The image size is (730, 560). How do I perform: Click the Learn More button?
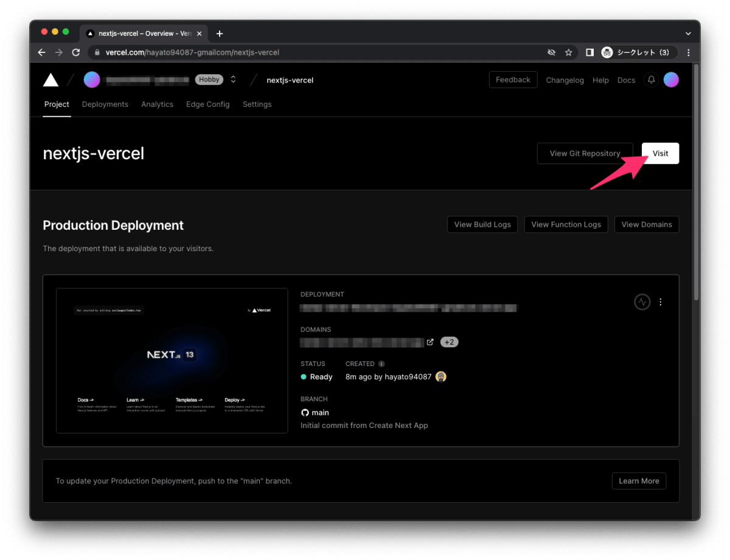click(x=639, y=481)
